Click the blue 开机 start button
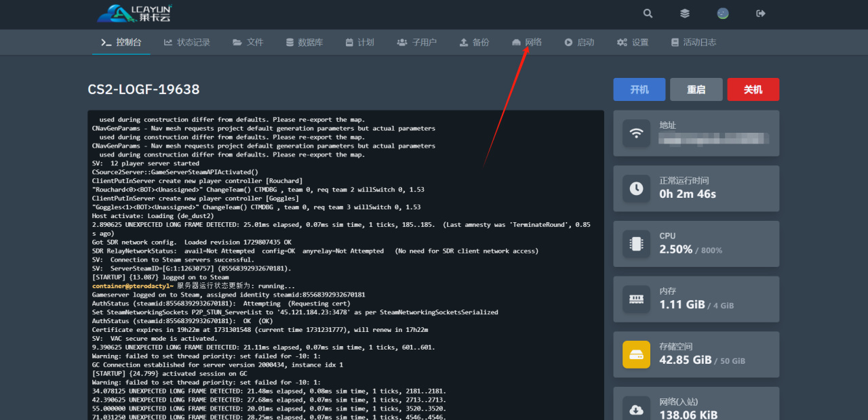This screenshot has width=868, height=420. 639,89
